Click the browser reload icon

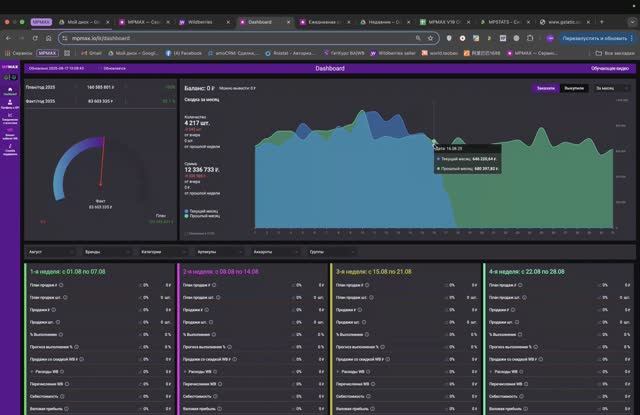[x=35, y=38]
